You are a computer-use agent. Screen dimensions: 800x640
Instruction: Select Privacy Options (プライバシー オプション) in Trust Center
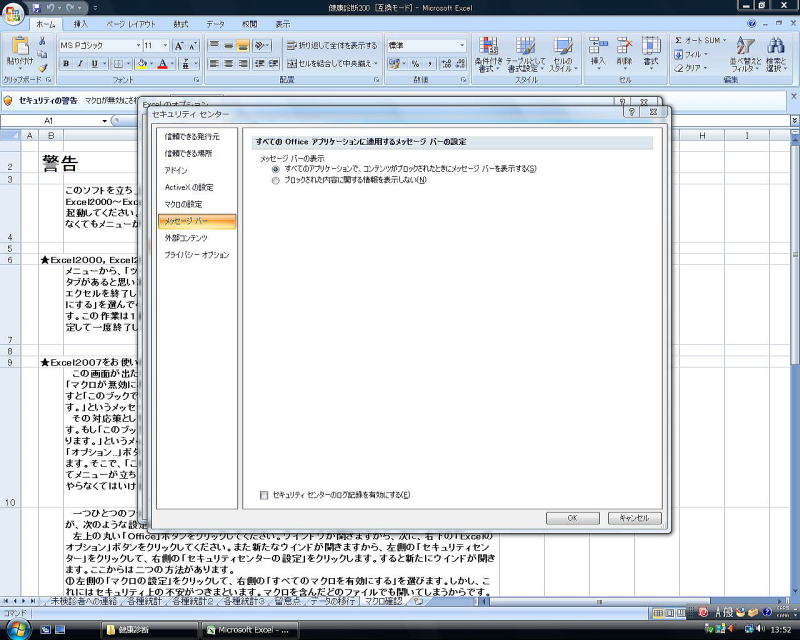pyautogui.click(x=196, y=255)
